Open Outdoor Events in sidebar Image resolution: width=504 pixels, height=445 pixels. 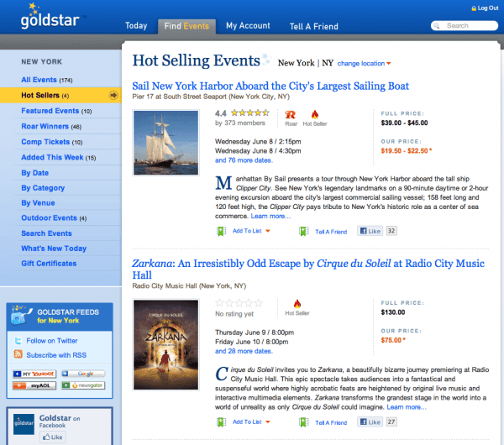[54, 218]
